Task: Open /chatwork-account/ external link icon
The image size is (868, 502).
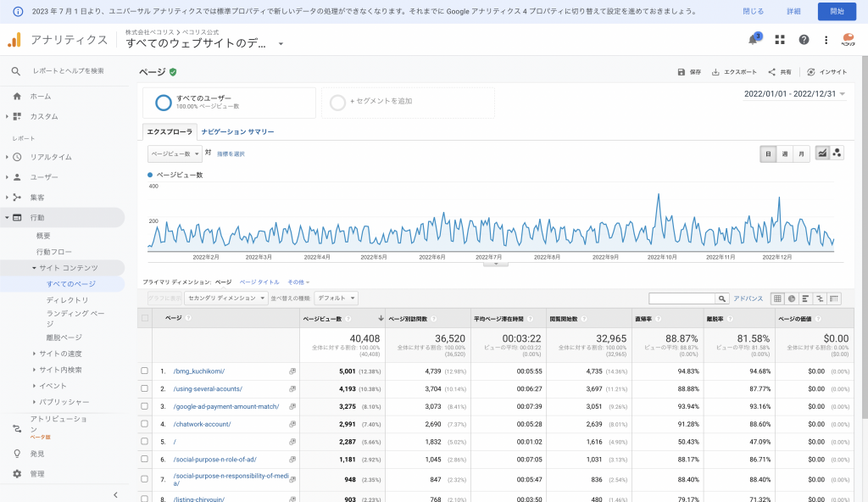Action: point(292,425)
